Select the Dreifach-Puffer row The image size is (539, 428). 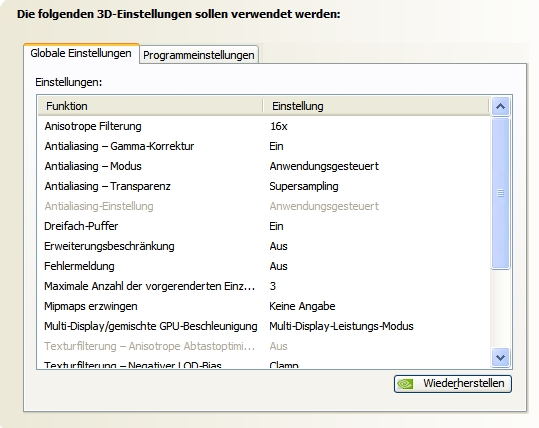pos(264,226)
